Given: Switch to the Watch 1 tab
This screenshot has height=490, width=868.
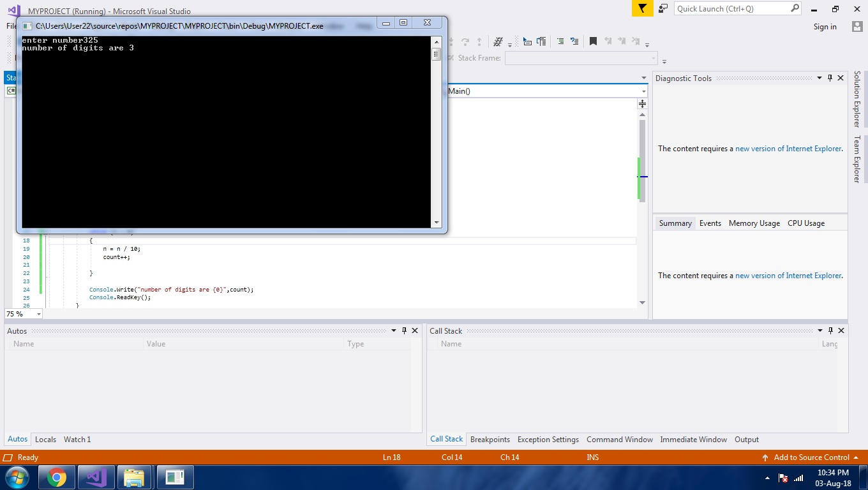Looking at the screenshot, I should pos(77,440).
